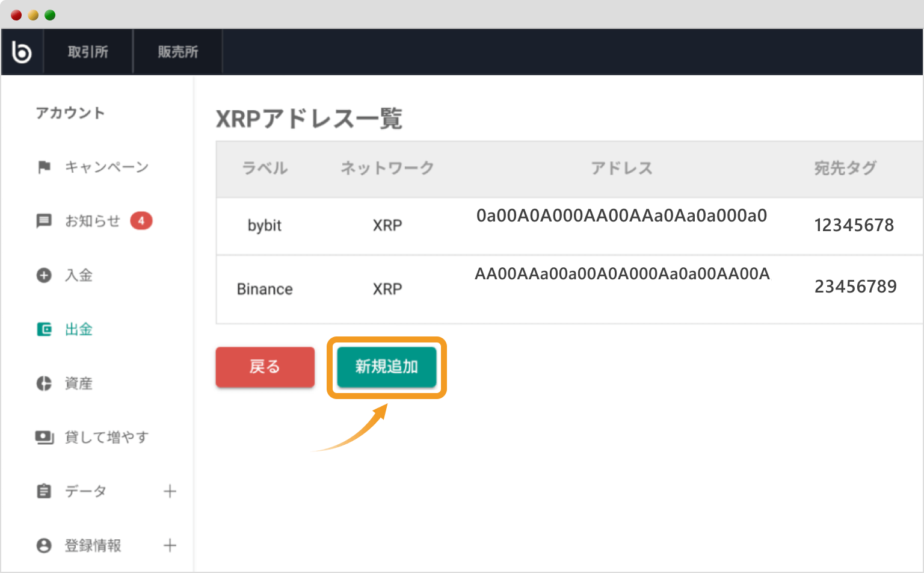Open お知らせ notifications chat icon
Image resolution: width=924 pixels, height=573 pixels.
[45, 221]
